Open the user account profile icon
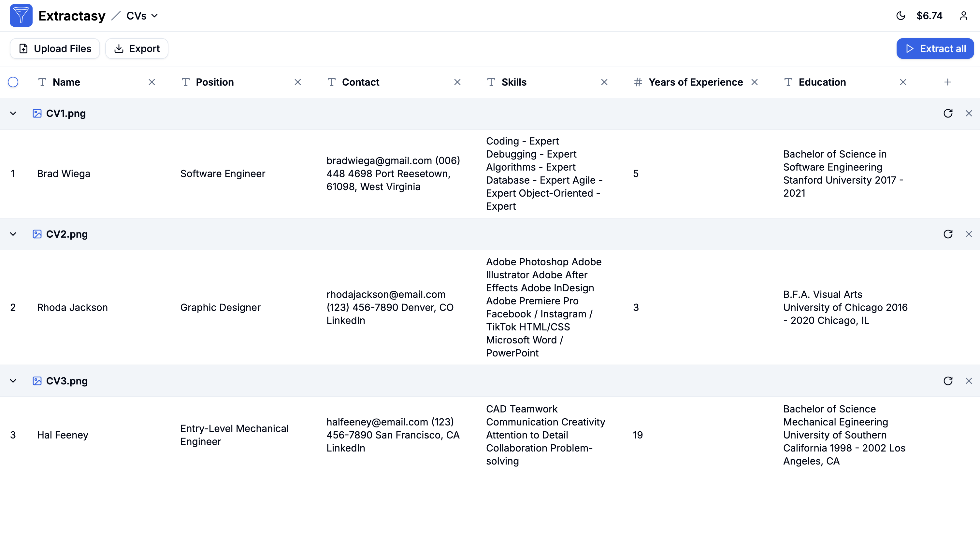 963,16
